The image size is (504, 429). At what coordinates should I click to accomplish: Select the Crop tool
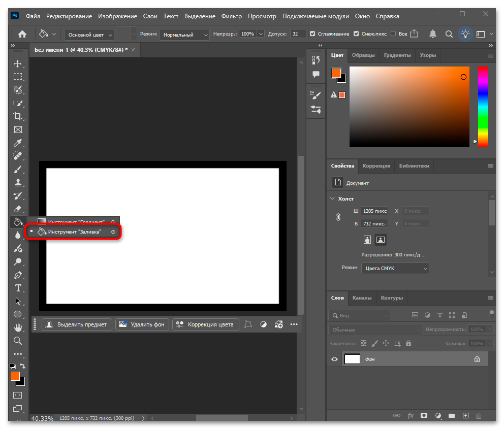pos(18,116)
